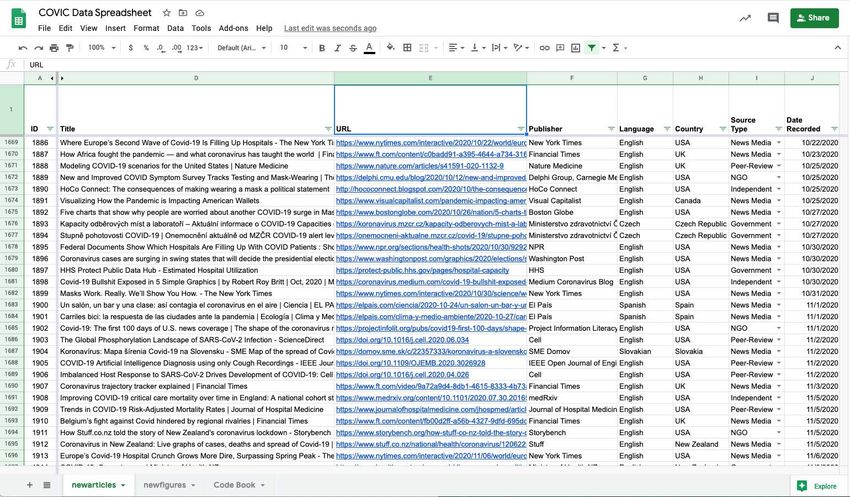Open the Google Sheets home icon
850x497 pixels.
point(19,19)
